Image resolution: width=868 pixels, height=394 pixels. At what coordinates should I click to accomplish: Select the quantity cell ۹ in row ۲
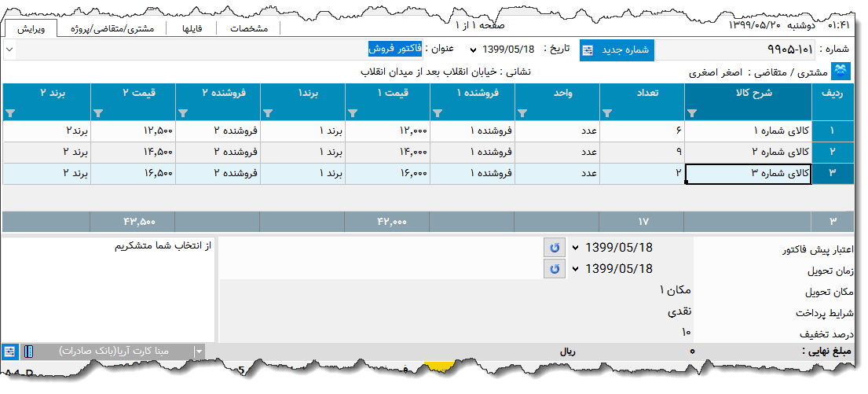point(642,153)
